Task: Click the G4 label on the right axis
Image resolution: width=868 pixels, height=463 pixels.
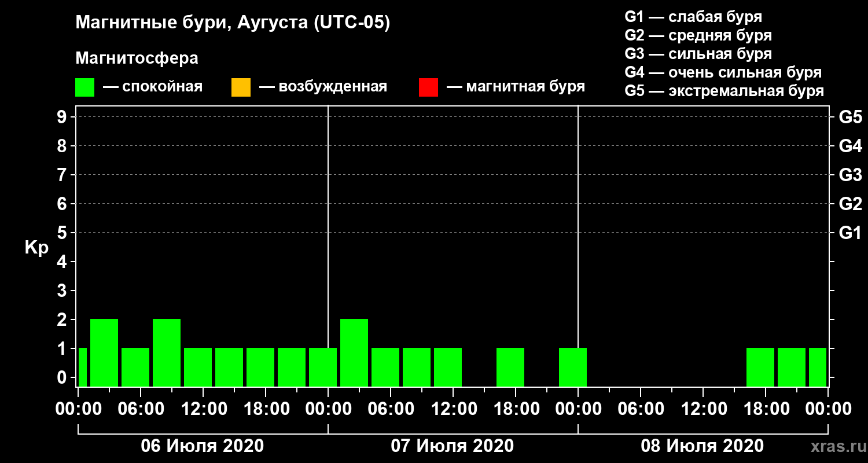Action: pyautogui.click(x=851, y=146)
